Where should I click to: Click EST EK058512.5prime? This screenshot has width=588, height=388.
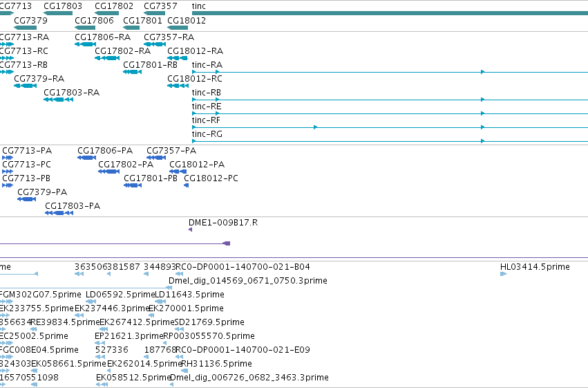click(133, 378)
